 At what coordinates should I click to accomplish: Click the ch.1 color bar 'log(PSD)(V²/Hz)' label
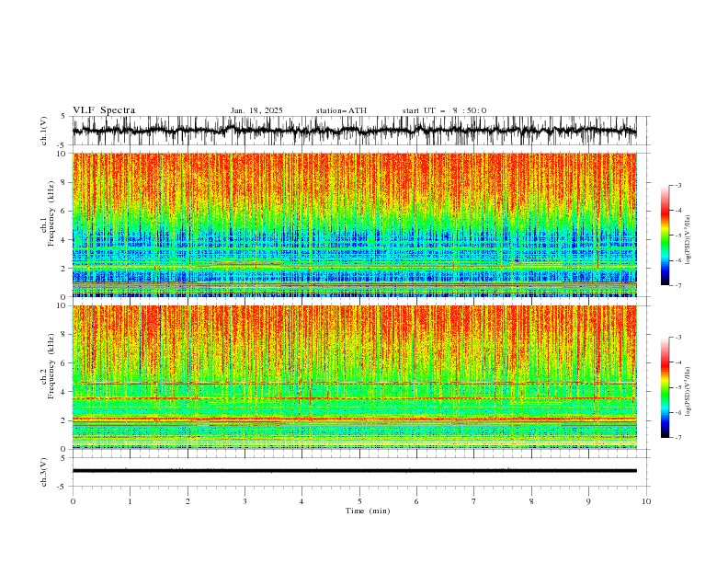pos(688,240)
